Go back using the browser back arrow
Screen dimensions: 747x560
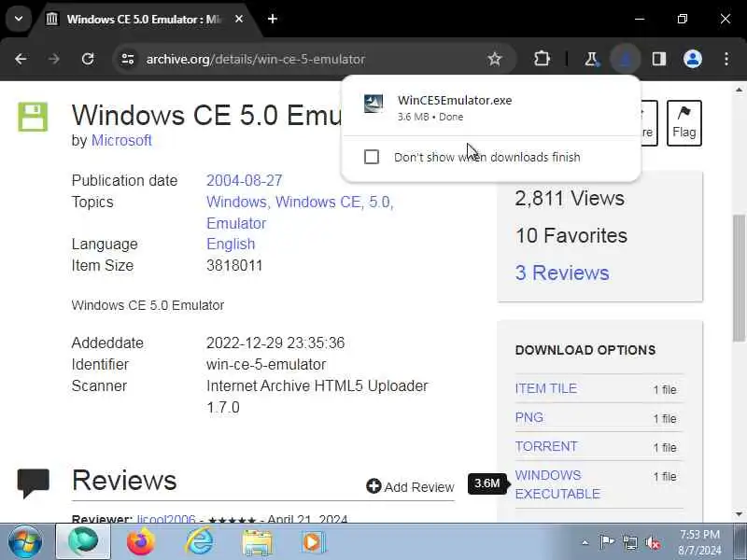[x=21, y=59]
